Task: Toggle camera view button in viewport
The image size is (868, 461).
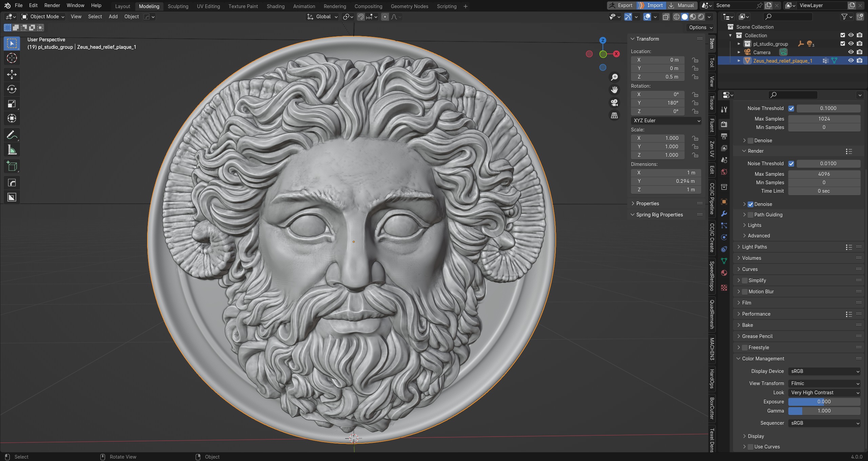Action: 614,103
